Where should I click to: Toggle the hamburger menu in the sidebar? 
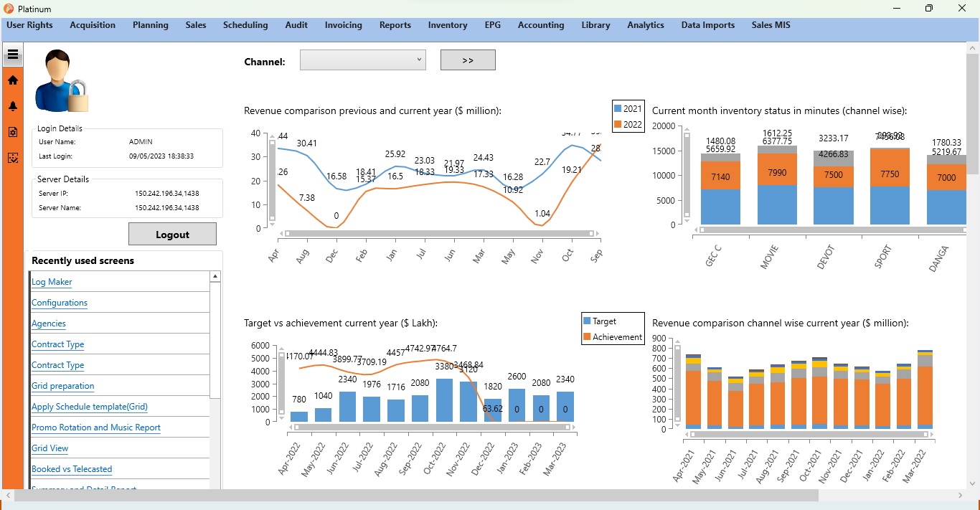coord(12,54)
